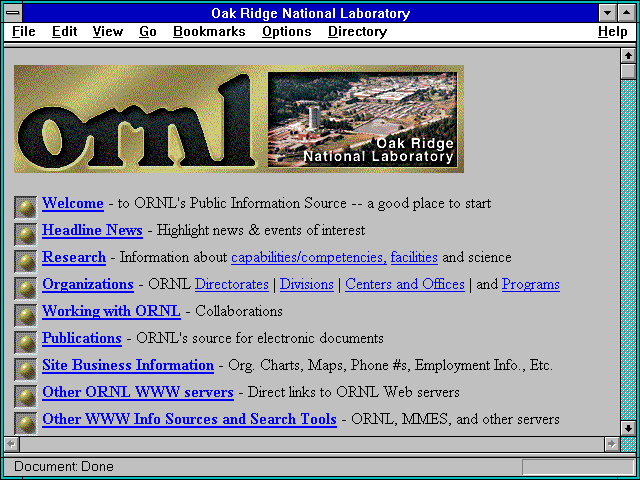
Task: Open the View menu
Action: (107, 31)
